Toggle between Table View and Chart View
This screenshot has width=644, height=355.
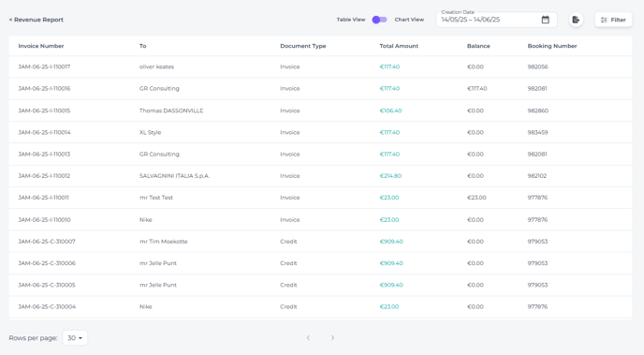pyautogui.click(x=379, y=20)
